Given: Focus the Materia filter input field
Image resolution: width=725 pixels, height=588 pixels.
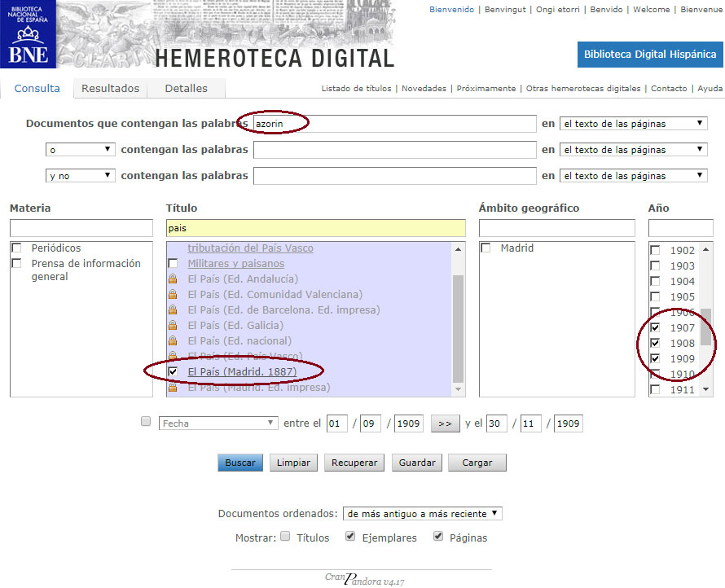Looking at the screenshot, I should pyautogui.click(x=81, y=228).
